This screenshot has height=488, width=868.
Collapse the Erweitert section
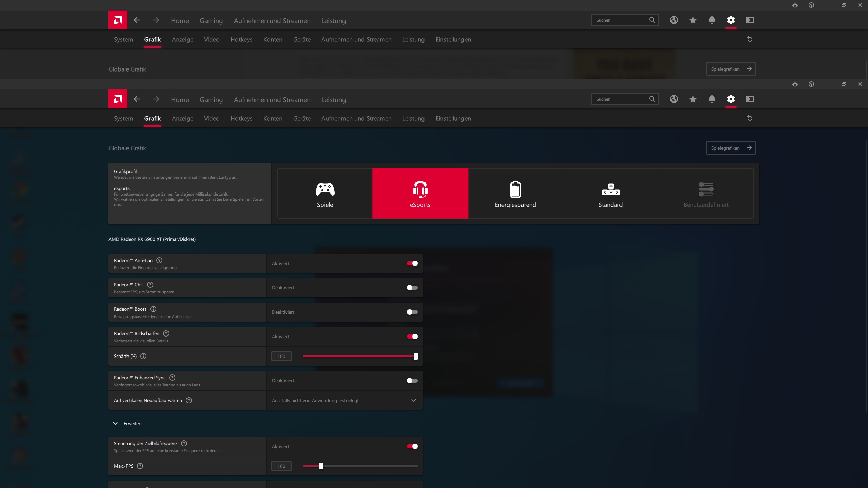(115, 424)
